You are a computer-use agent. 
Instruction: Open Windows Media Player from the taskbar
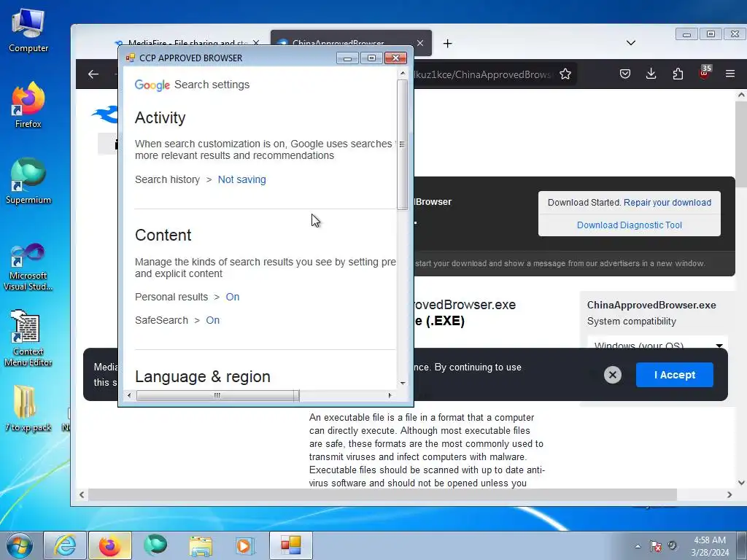[245, 545]
